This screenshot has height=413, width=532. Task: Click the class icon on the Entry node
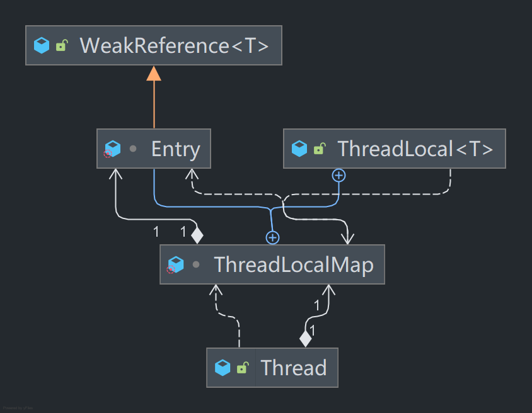(x=111, y=149)
